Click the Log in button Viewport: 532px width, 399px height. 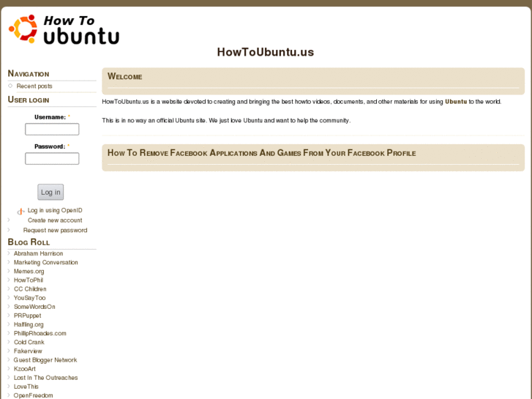pyautogui.click(x=50, y=193)
